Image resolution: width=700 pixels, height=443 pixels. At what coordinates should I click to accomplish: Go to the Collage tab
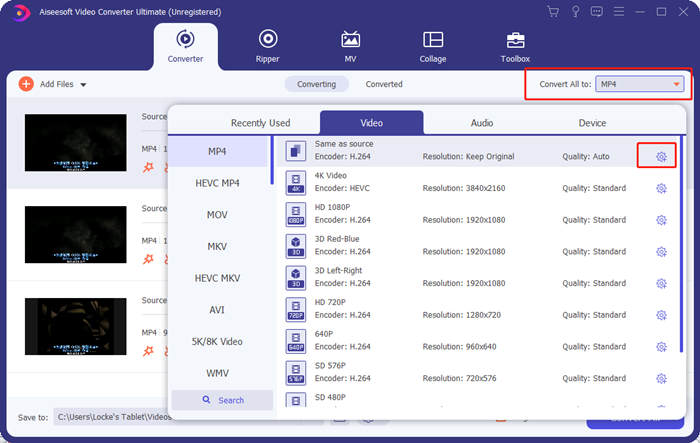pos(433,46)
